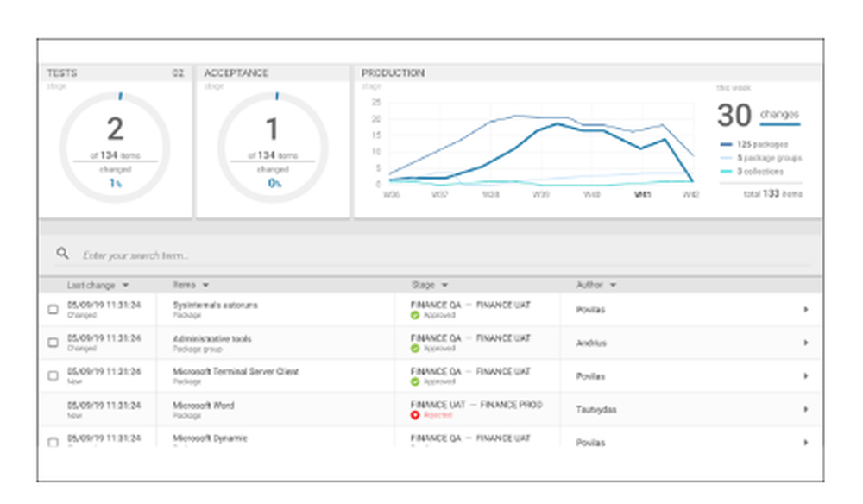Open the TESTS stage panel header
863x504 pixels.
click(116, 73)
